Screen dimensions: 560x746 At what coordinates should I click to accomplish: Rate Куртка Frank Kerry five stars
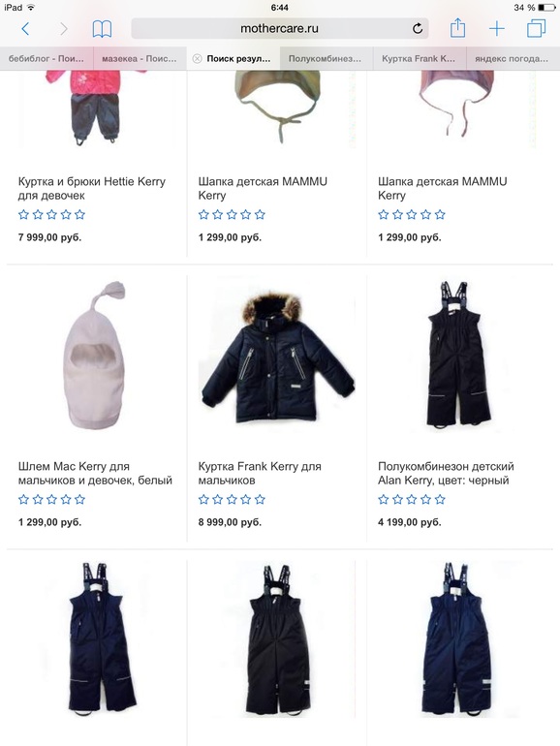point(260,500)
